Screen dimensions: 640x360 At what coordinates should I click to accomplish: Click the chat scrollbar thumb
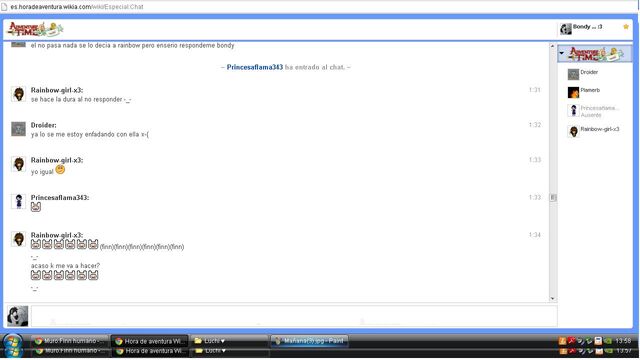click(x=553, y=198)
